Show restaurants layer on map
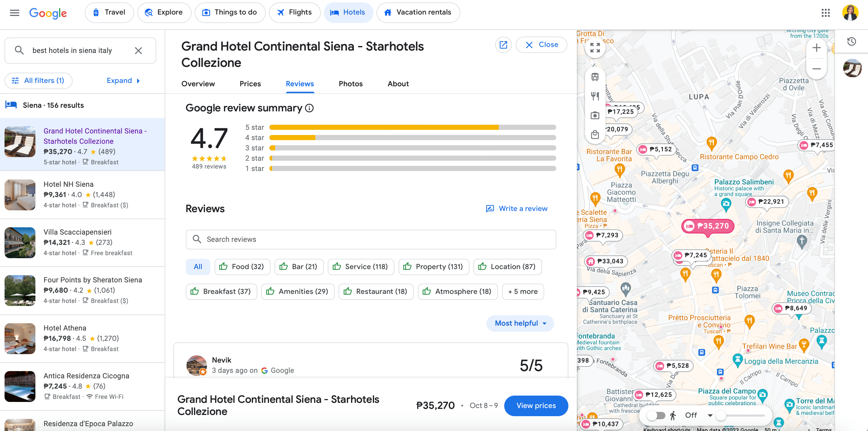The image size is (868, 431). [x=595, y=96]
